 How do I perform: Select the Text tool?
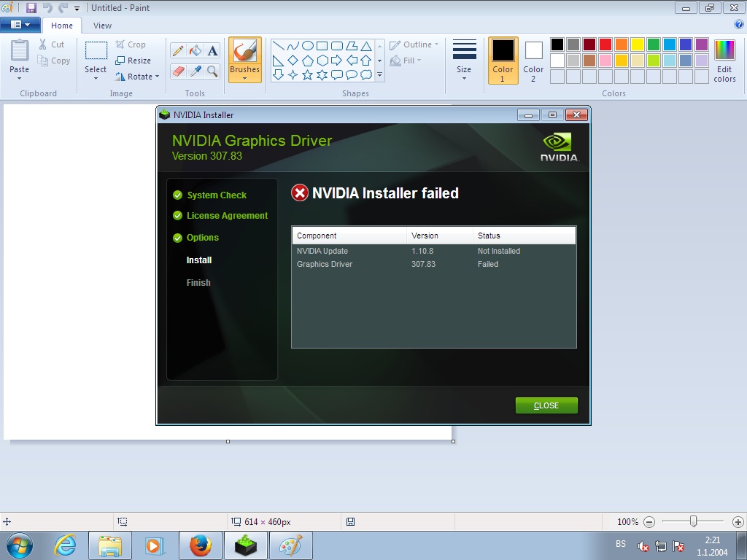tap(212, 50)
